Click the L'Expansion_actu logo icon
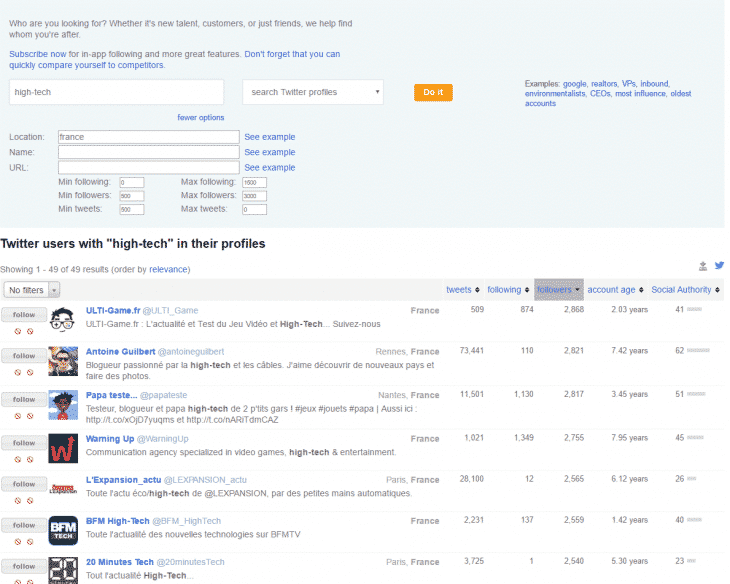Image resolution: width=730 pixels, height=584 pixels. click(x=63, y=488)
